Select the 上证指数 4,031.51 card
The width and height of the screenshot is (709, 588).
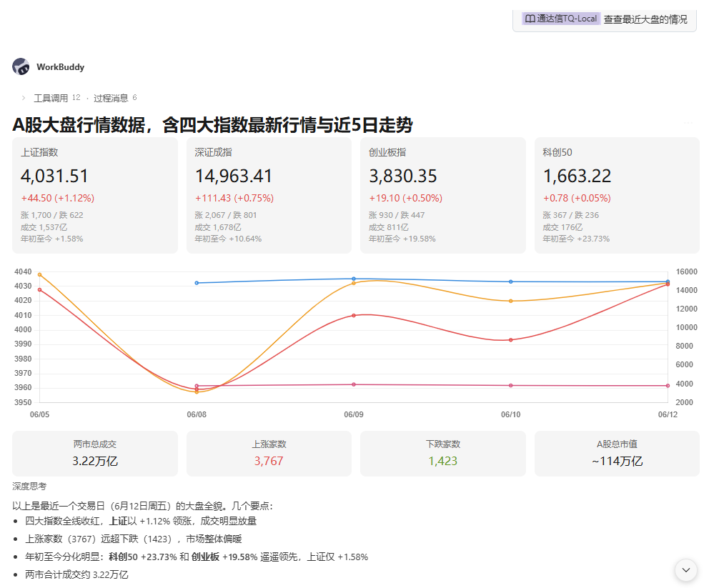tap(95, 195)
